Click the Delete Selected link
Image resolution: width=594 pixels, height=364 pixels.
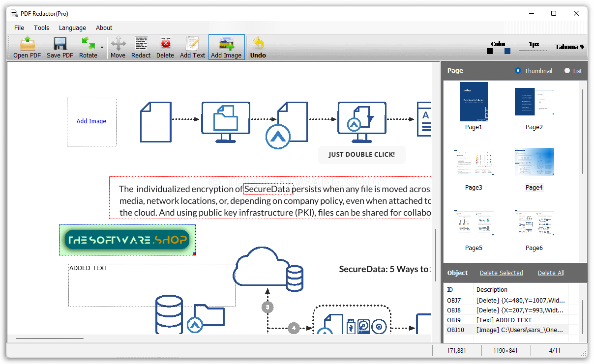point(501,273)
